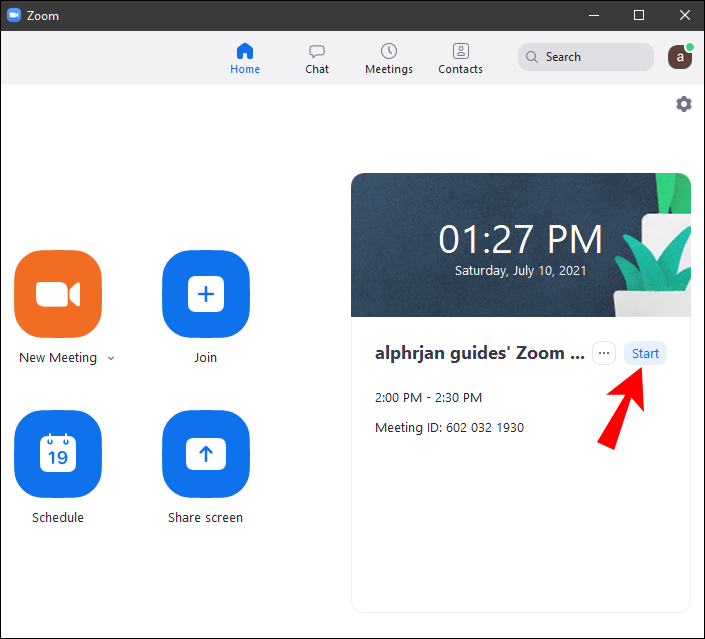This screenshot has height=639, width=705.
Task: Click the clock banner showing 01:27 PM
Action: pyautogui.click(x=521, y=245)
